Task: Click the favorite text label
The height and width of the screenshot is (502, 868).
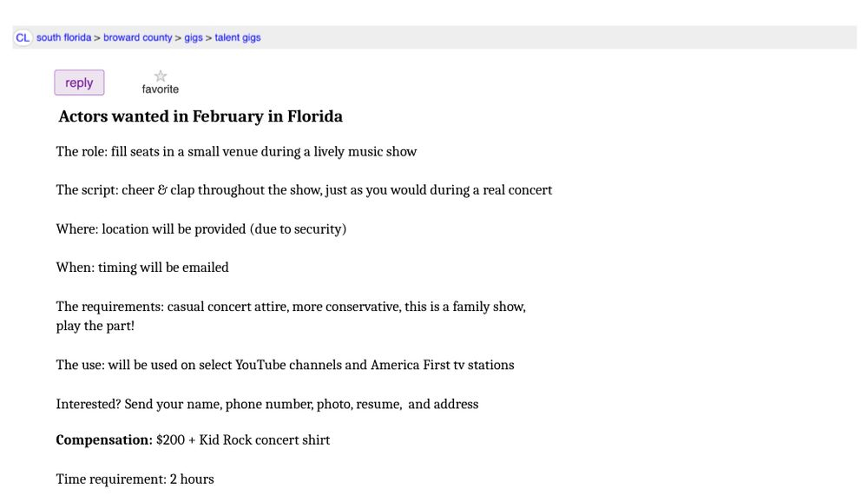Action: pyautogui.click(x=161, y=89)
